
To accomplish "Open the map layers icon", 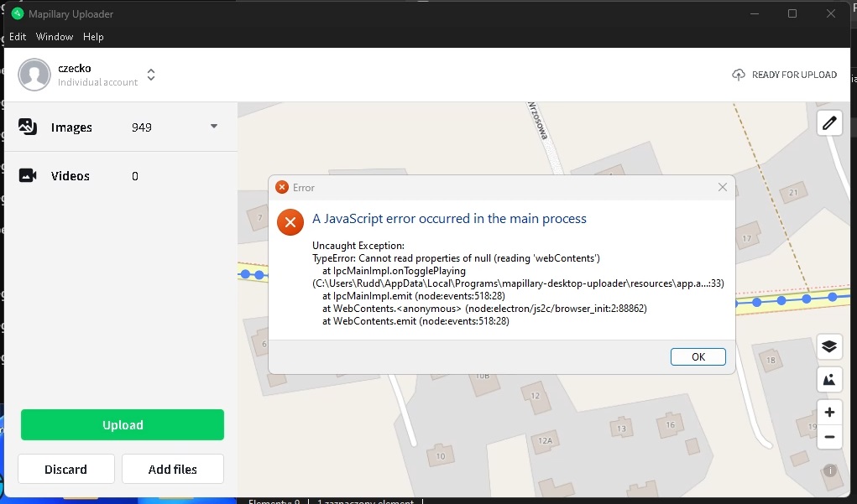I will point(829,346).
